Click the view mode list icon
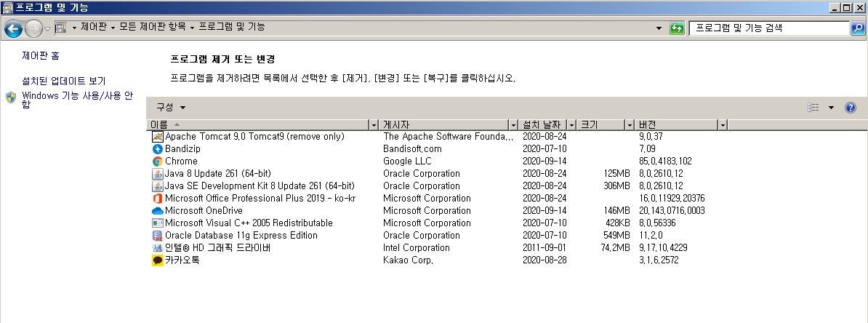The image size is (868, 323). tap(813, 108)
